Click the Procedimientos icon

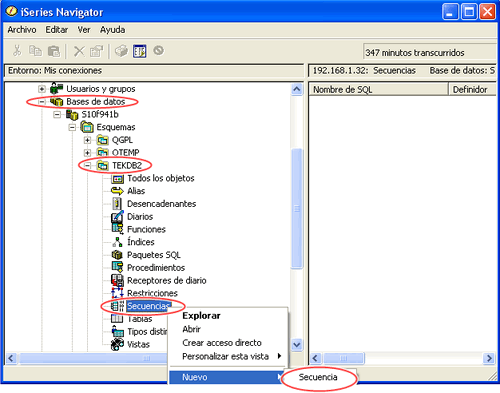[x=117, y=267]
